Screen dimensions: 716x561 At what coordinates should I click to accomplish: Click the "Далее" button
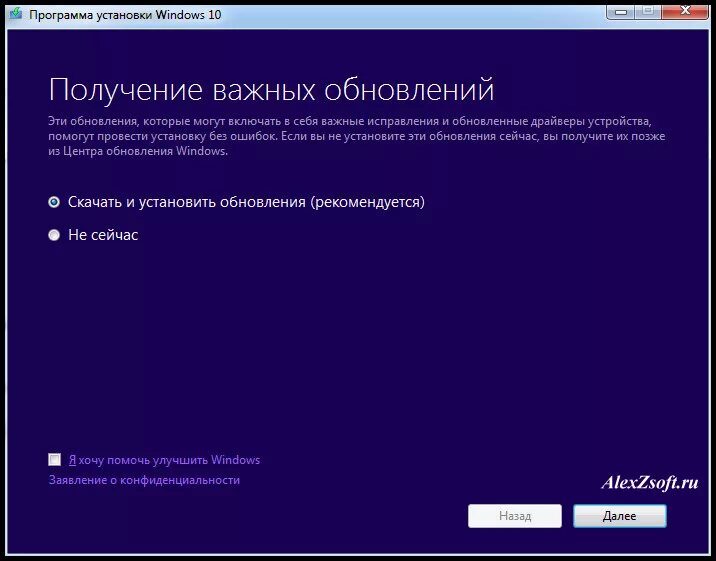(x=620, y=516)
